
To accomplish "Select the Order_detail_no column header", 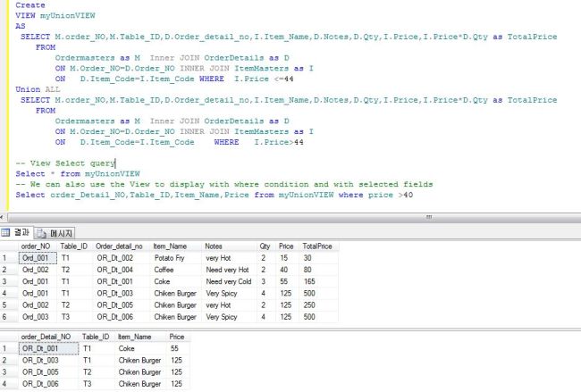I will click(122, 246).
